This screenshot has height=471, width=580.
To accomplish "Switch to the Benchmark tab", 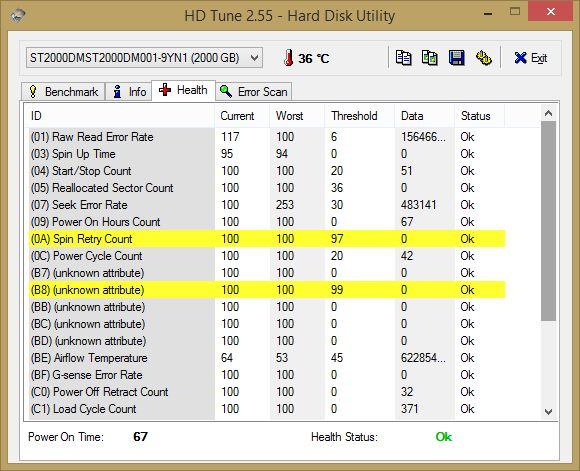I will 63,91.
